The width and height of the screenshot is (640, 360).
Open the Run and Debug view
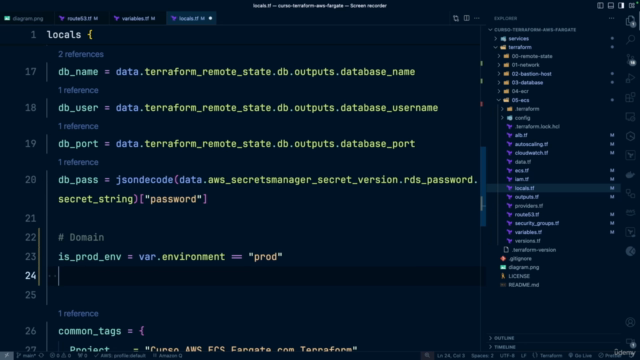(x=630, y=78)
